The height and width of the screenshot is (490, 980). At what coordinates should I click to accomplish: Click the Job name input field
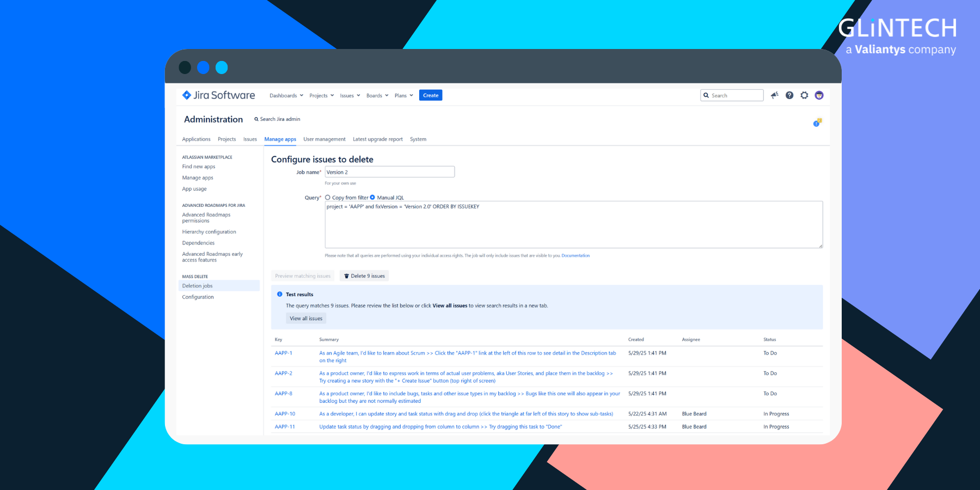[390, 172]
